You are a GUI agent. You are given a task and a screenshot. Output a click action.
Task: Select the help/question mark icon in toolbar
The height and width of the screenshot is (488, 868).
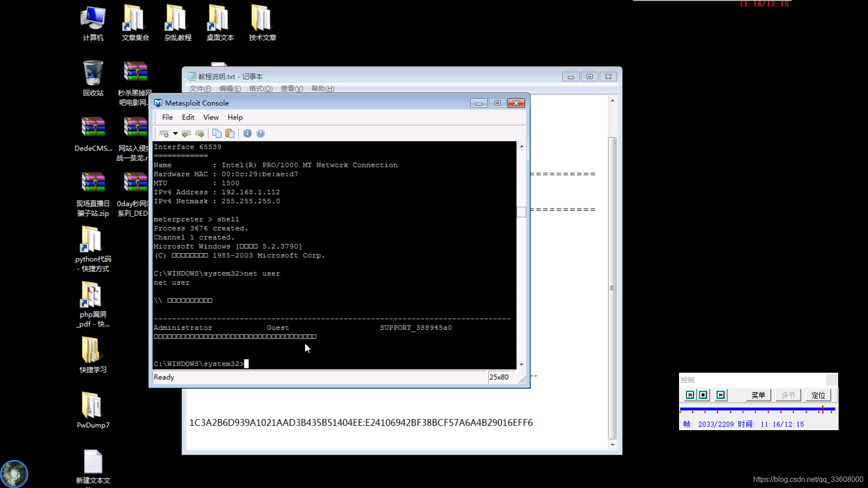260,133
